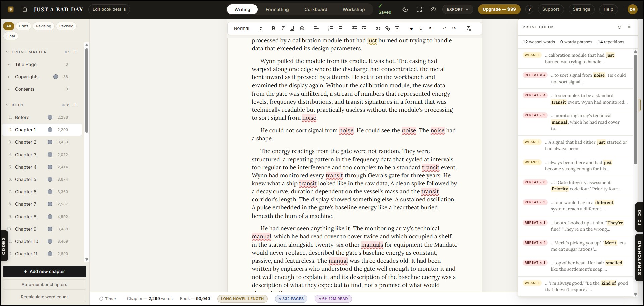This screenshot has width=644, height=306.
Task: Select the Revised status filter
Action: [66, 26]
